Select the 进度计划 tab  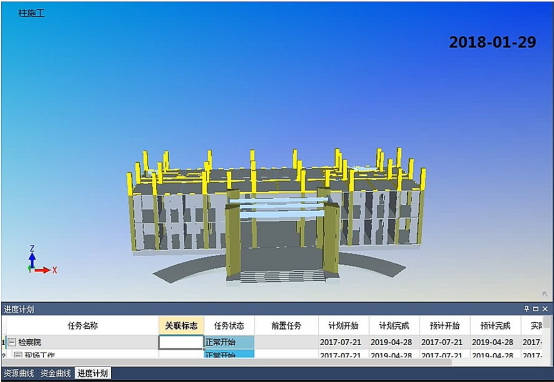click(93, 373)
